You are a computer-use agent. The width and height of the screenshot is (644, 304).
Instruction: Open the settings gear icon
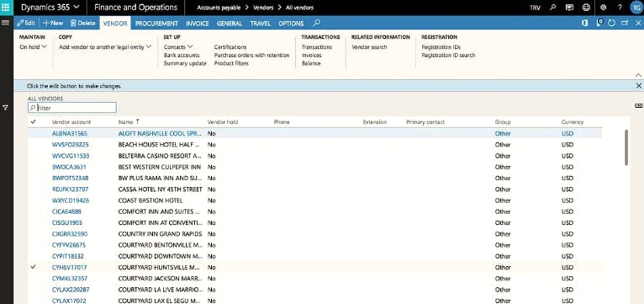click(604, 8)
